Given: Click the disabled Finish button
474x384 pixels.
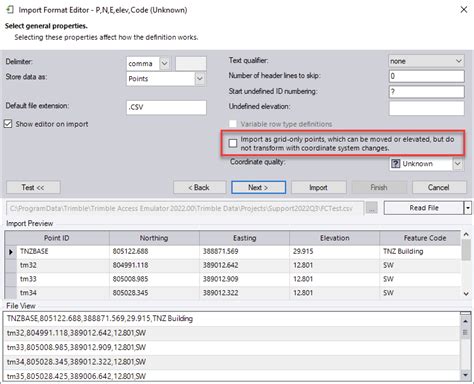Looking at the screenshot, I should tap(379, 187).
